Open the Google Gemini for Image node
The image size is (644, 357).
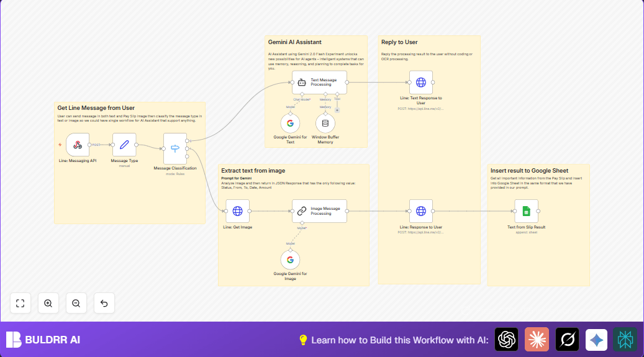(291, 260)
